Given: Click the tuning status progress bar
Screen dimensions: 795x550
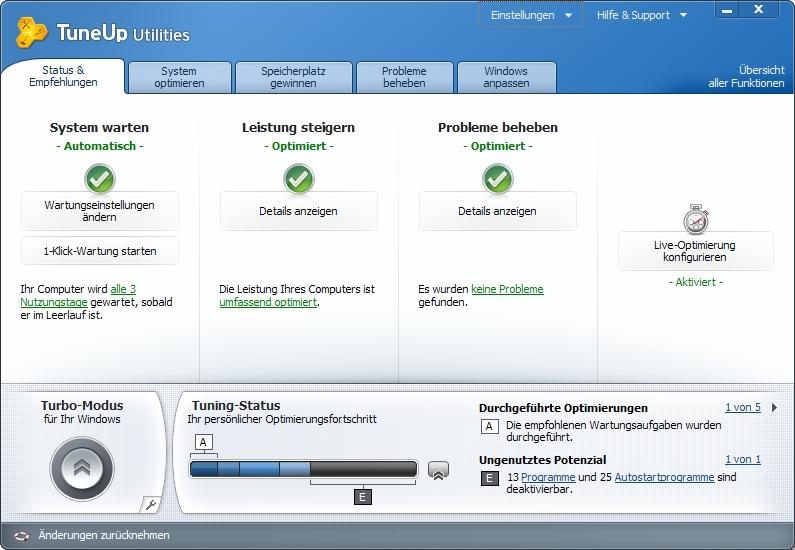Looking at the screenshot, I should [x=303, y=469].
